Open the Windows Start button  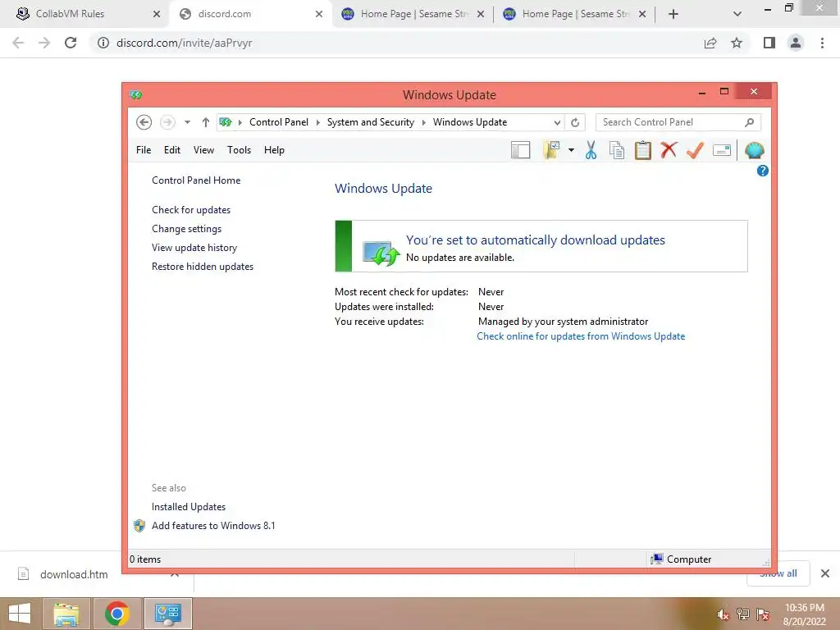(20, 614)
